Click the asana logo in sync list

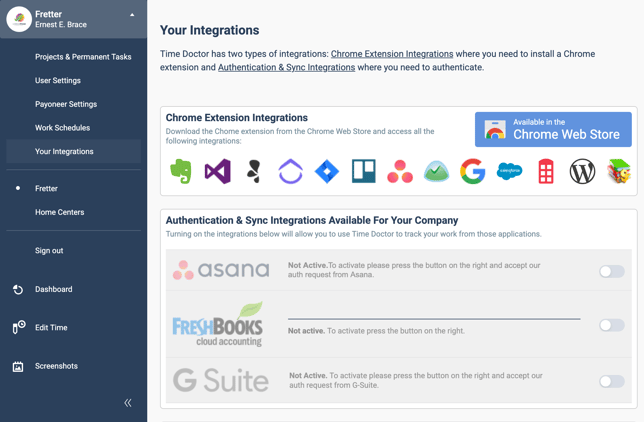[x=221, y=270]
